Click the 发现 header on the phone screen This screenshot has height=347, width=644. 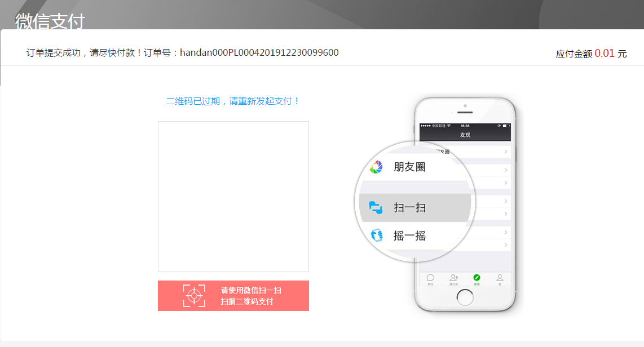[465, 135]
